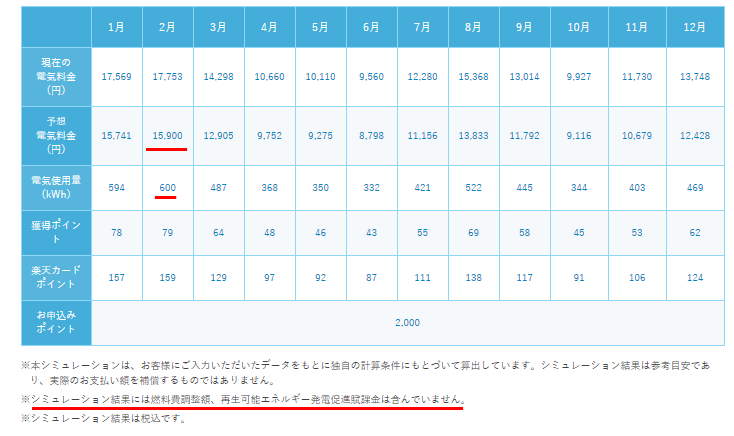Click the お申込みポイント row header
Viewport: 734px width, 436px height.
tap(56, 323)
